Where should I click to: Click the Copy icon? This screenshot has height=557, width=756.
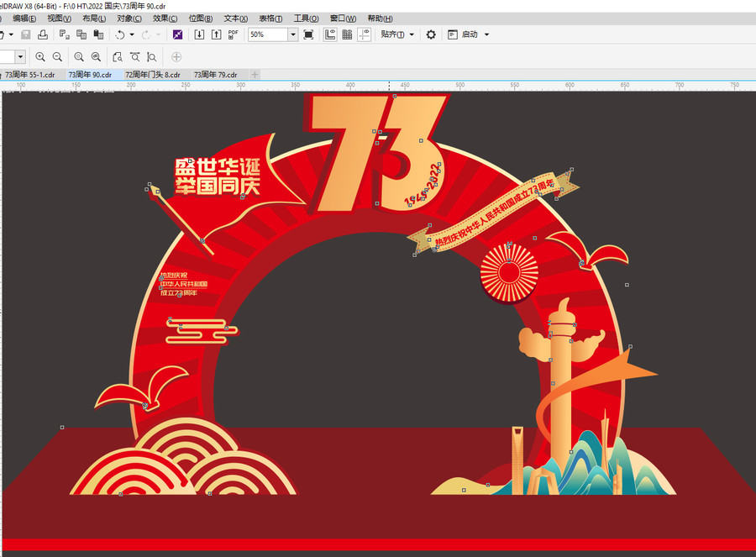point(81,34)
